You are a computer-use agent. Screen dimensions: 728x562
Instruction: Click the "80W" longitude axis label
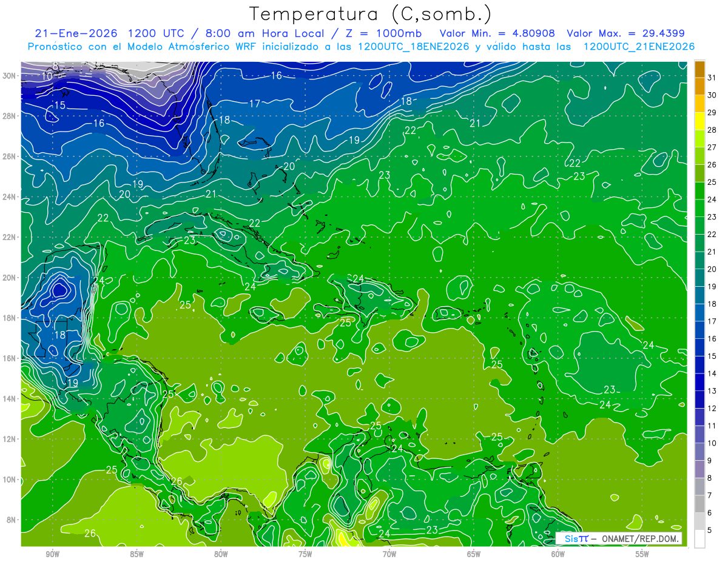coord(221,554)
